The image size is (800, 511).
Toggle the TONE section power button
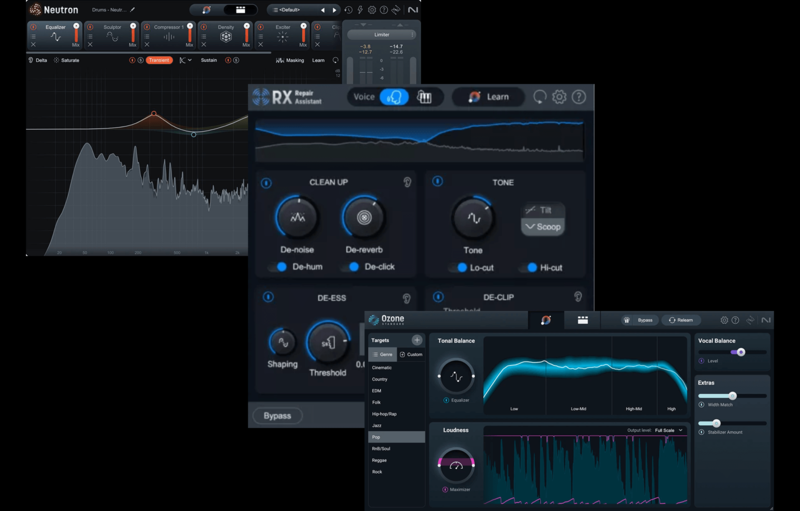point(438,182)
